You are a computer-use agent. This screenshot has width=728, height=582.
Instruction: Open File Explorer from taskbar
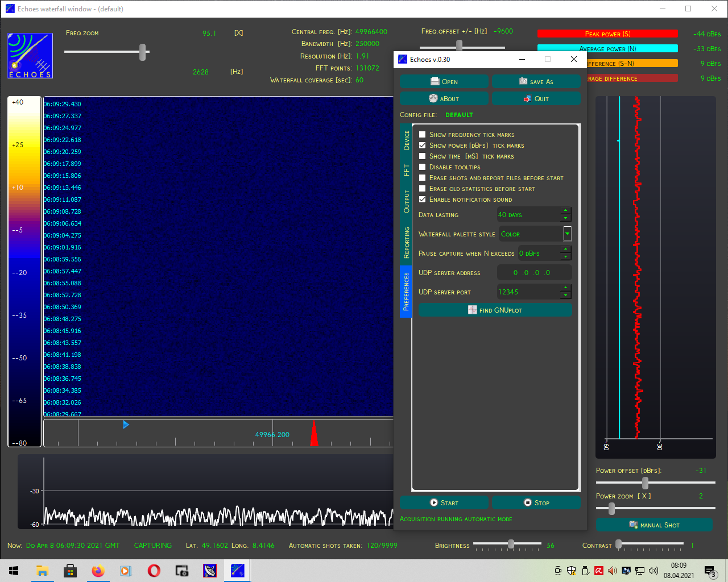point(42,571)
